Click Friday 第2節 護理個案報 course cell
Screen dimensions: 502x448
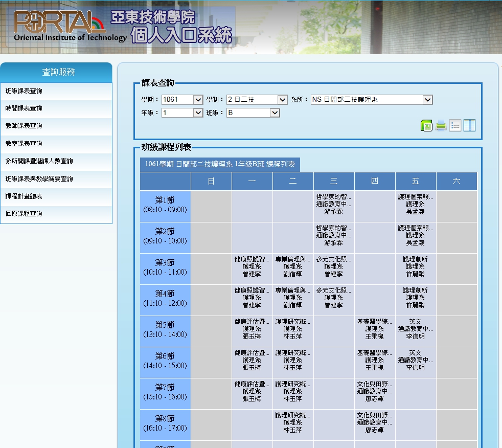pyautogui.click(x=416, y=238)
